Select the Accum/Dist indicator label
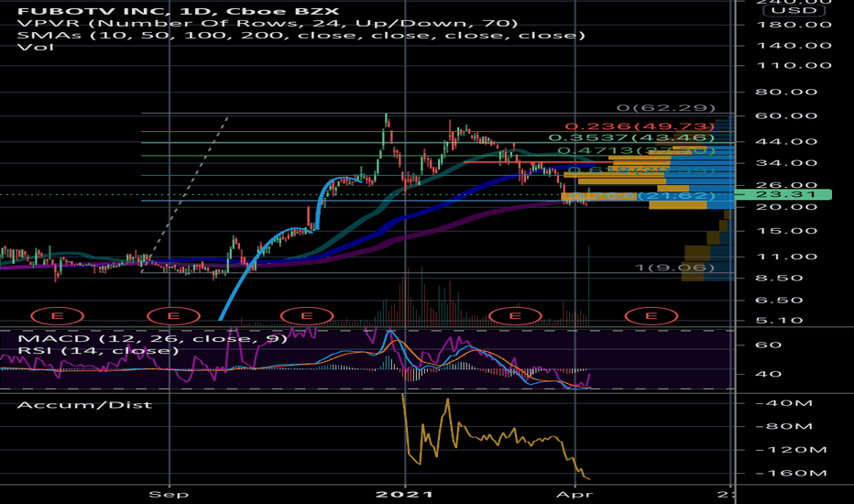 click(84, 405)
